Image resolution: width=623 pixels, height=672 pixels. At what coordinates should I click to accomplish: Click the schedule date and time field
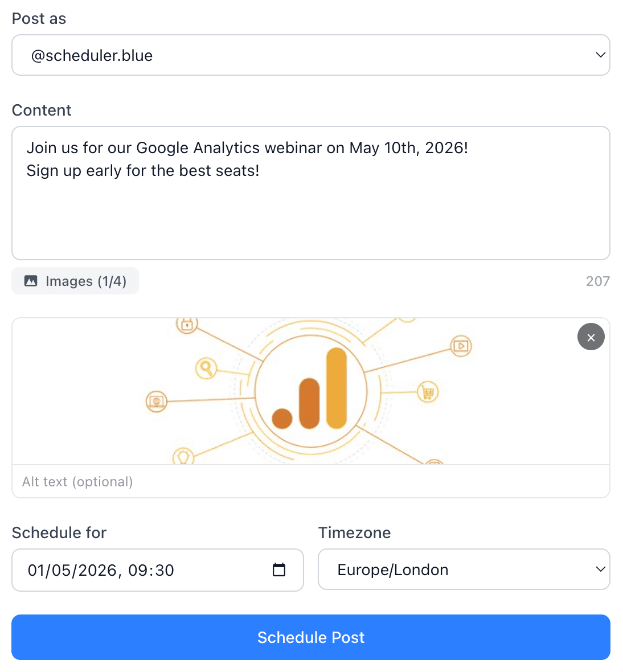coord(142,569)
